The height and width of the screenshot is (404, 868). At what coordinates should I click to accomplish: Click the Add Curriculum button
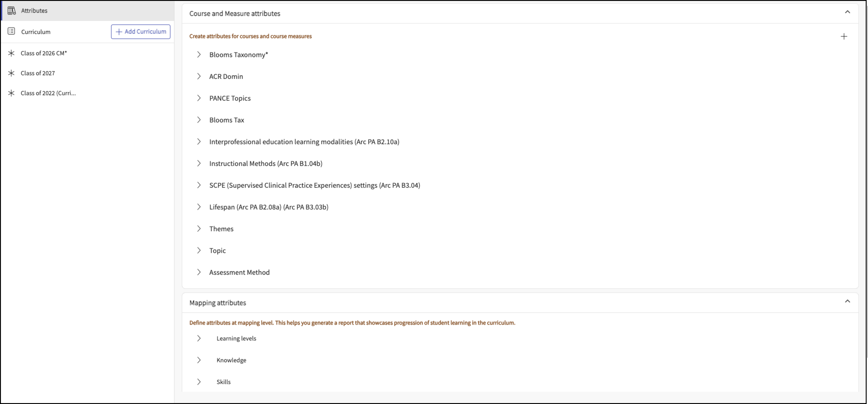(x=141, y=32)
